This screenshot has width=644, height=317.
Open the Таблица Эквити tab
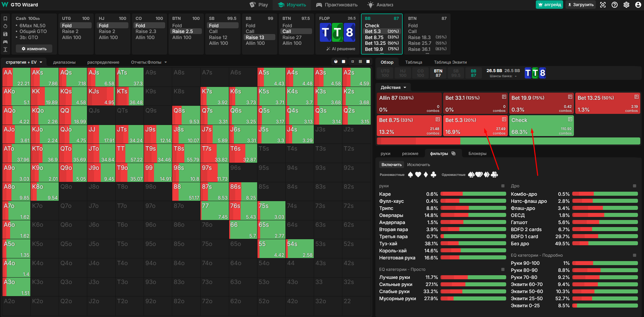coord(450,62)
